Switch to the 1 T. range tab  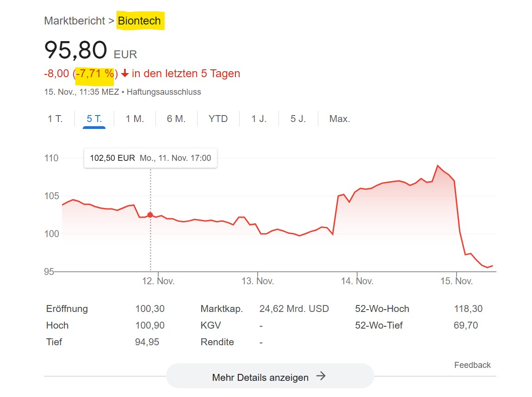(56, 119)
